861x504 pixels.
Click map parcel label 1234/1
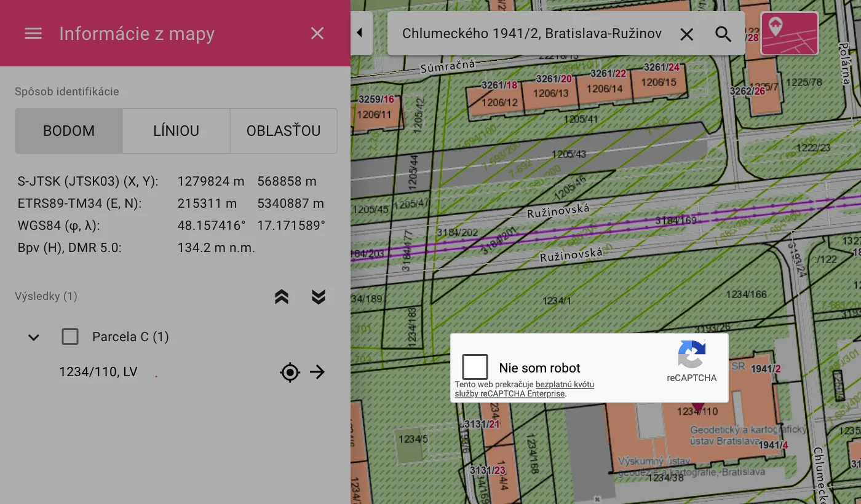coord(557,301)
